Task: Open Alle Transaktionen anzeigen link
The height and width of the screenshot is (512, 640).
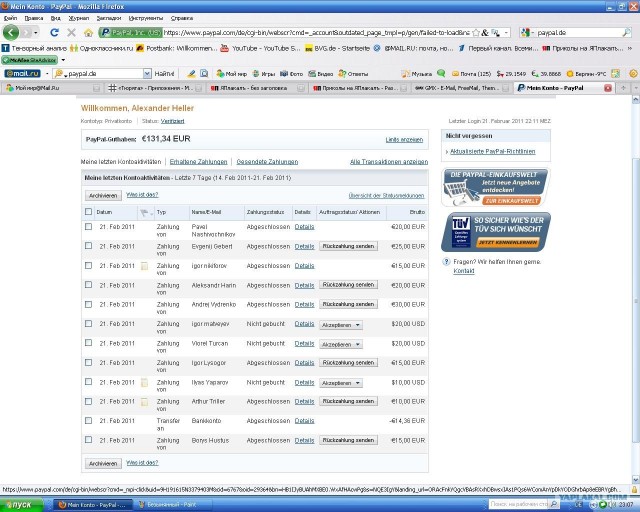Action: pyautogui.click(x=389, y=162)
